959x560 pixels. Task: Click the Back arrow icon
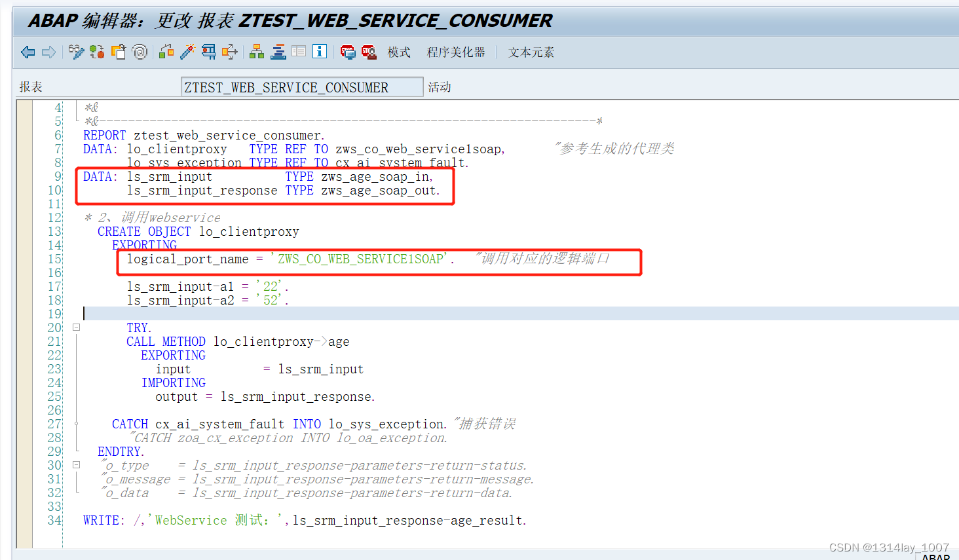(x=28, y=52)
